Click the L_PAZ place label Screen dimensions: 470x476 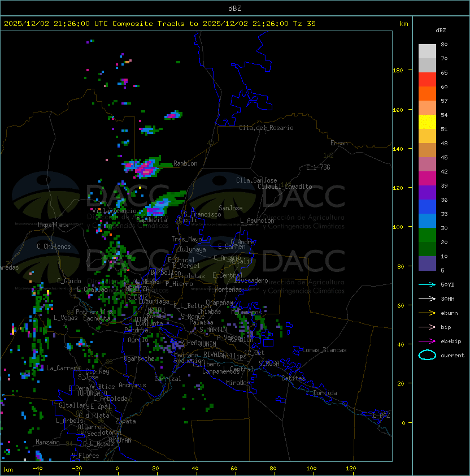click(381, 416)
